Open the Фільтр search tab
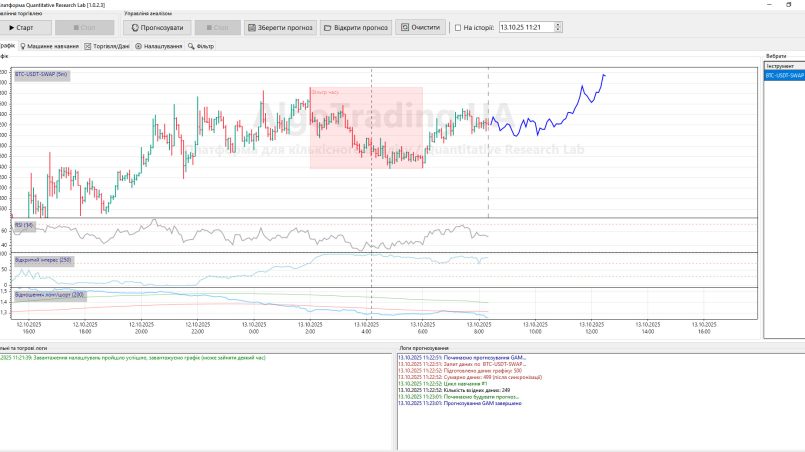This screenshot has height=452, width=805. (x=201, y=46)
